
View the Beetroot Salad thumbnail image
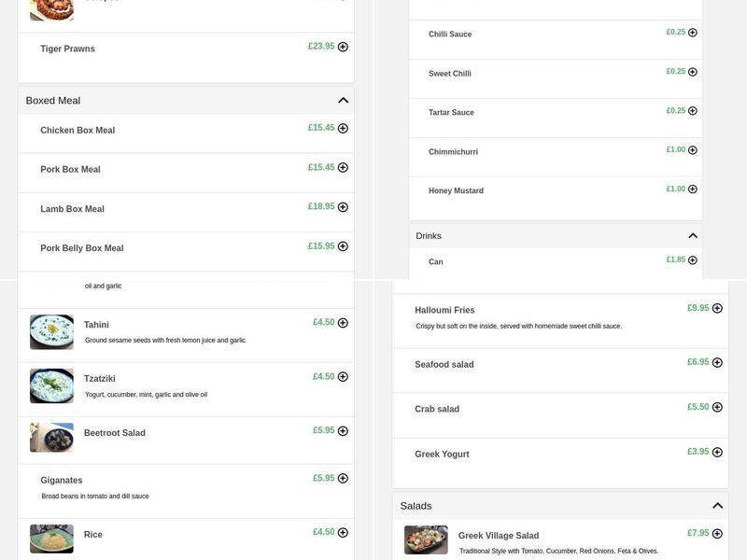pyautogui.click(x=51, y=438)
